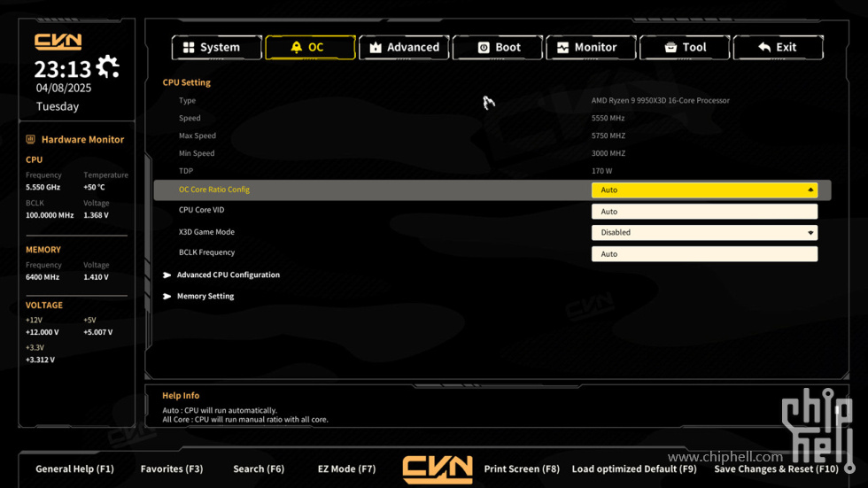Open X3D Game Mode dropdown

tap(704, 232)
